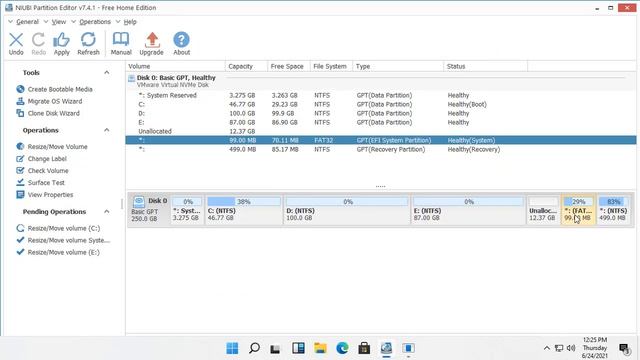Sort by the Capacity column header
Screen dimensions: 640x360
246,66
